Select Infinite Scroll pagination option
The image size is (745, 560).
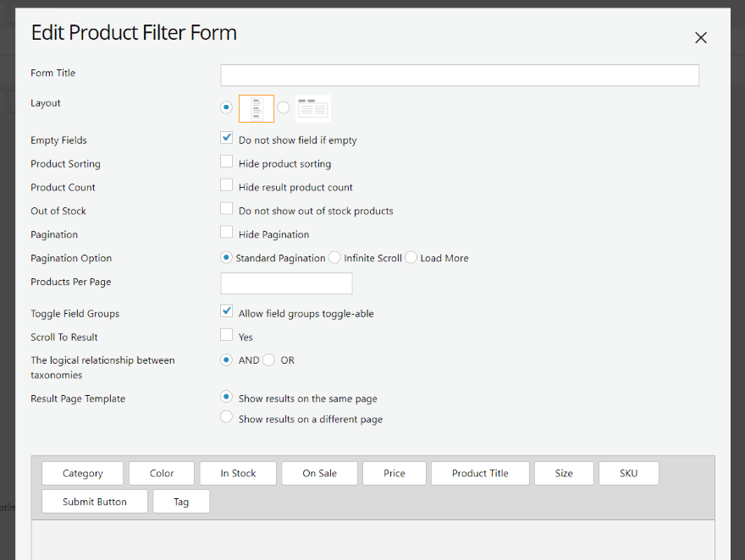[x=335, y=257]
